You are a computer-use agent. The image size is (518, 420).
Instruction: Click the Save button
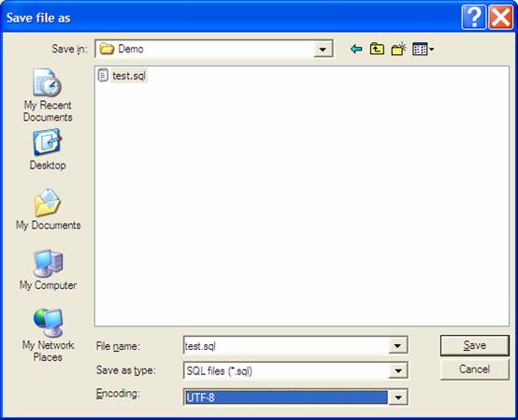pyautogui.click(x=474, y=346)
